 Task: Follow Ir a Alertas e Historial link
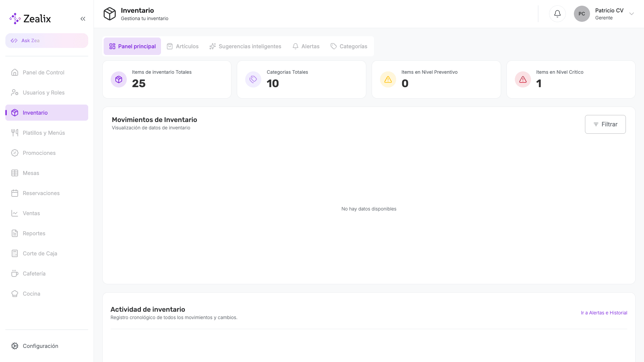pos(604,313)
